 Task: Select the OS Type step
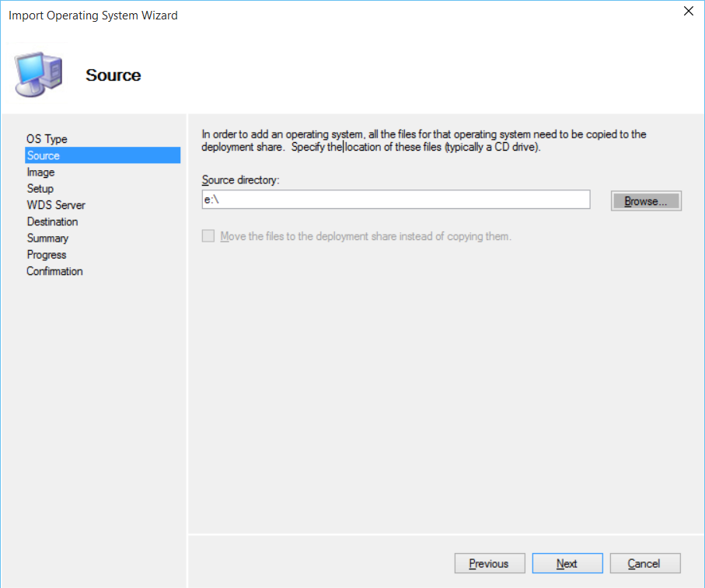click(x=47, y=139)
